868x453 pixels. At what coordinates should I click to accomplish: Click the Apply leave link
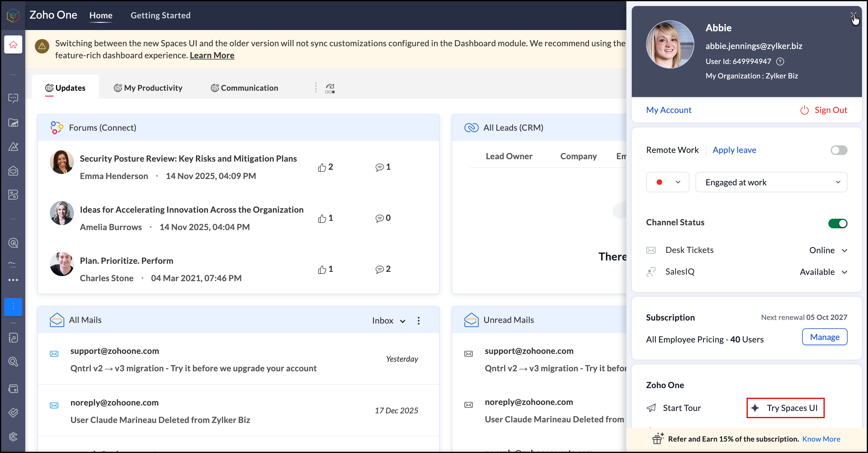(734, 150)
